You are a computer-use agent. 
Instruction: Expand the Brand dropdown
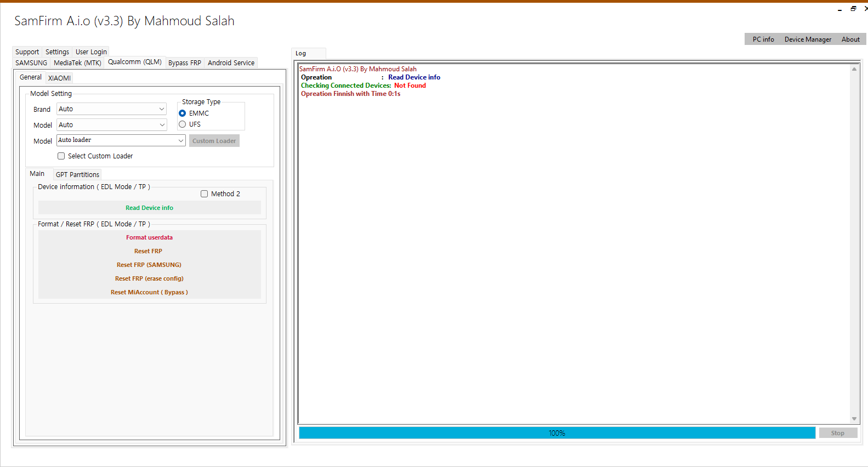(x=112, y=109)
